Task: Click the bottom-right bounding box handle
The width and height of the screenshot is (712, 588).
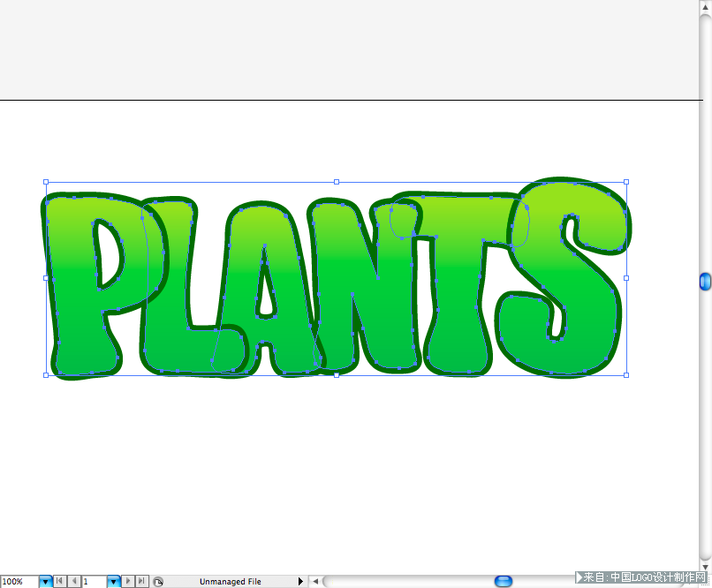Action: pos(626,375)
